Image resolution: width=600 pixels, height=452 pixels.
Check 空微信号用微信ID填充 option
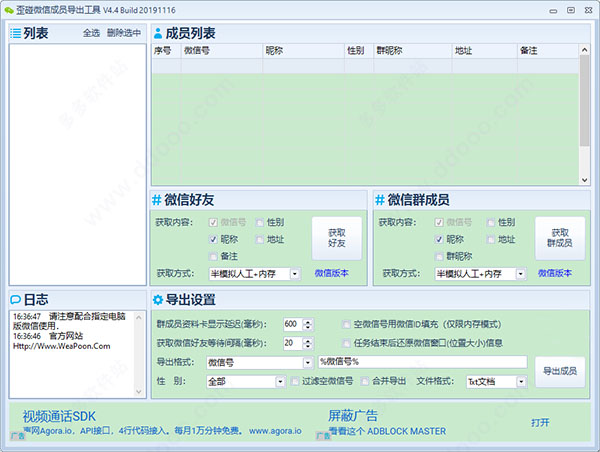346,325
